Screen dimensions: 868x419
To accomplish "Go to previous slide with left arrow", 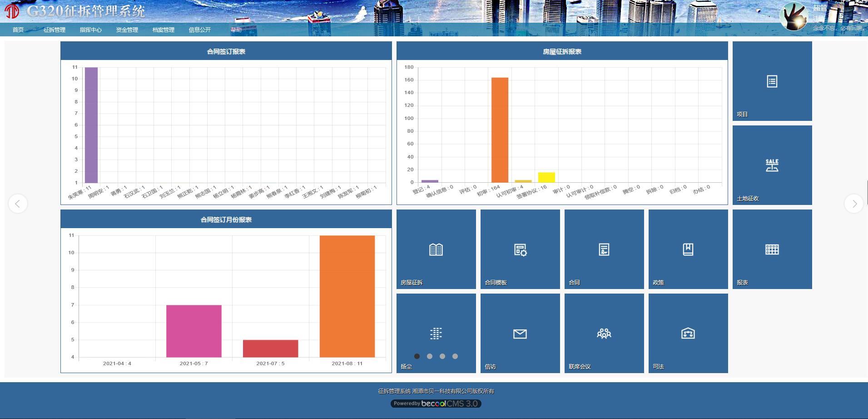I will click(18, 204).
